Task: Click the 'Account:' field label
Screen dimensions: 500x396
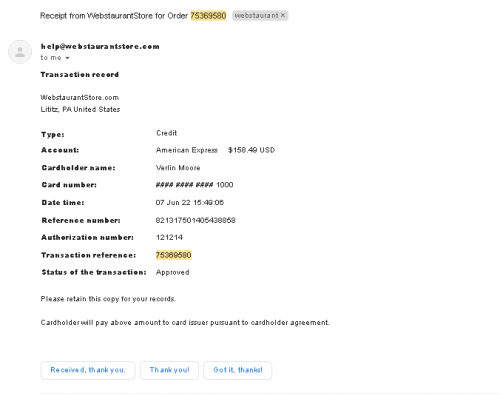Action: click(60, 150)
